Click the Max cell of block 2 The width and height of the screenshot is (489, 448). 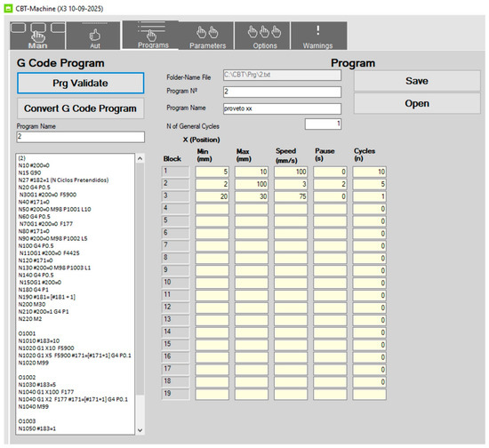click(252, 184)
